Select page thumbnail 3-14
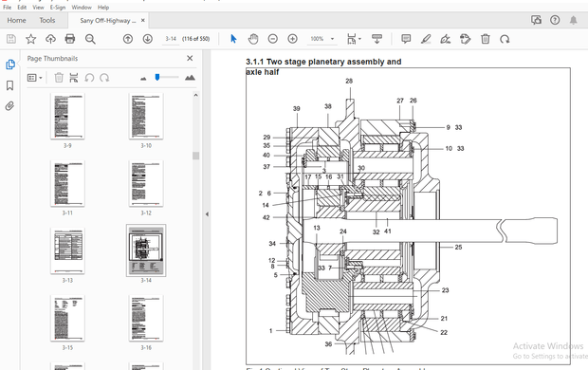The width and height of the screenshot is (588, 370). click(146, 250)
